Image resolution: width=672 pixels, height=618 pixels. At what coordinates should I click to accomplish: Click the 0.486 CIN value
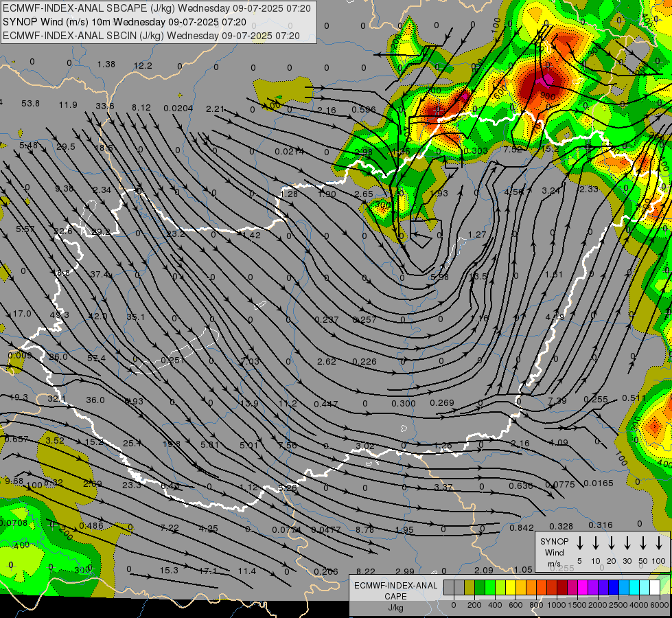(x=91, y=526)
